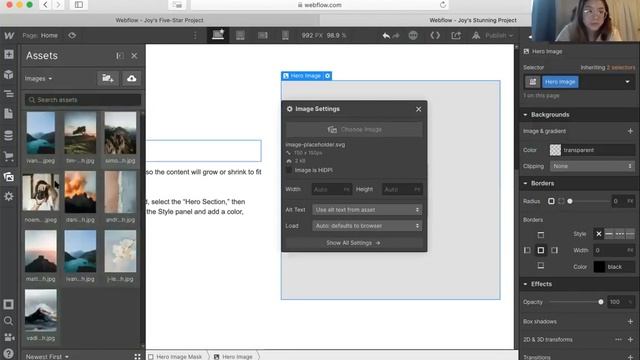Select the bottom border side
640x360 pixels.
pos(540,266)
